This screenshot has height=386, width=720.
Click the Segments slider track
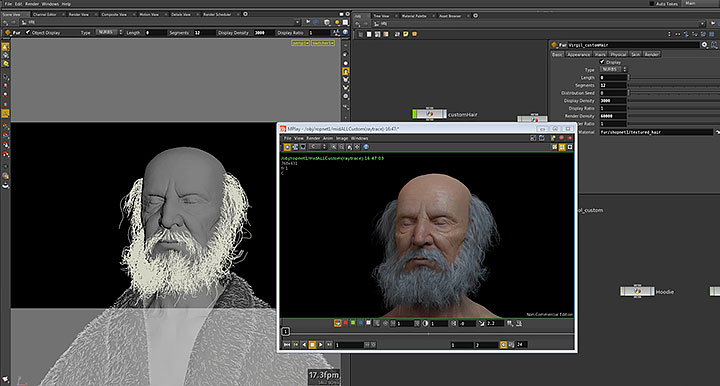[x=674, y=85]
